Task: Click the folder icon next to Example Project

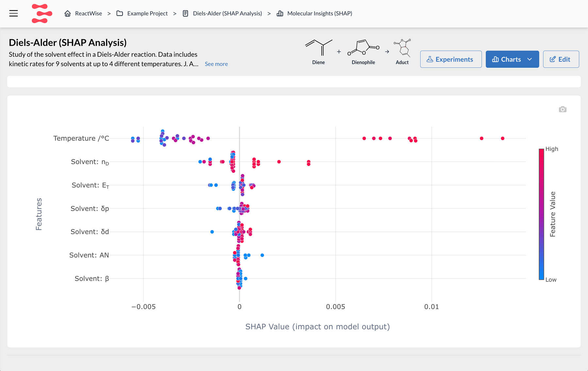Action: [x=120, y=13]
